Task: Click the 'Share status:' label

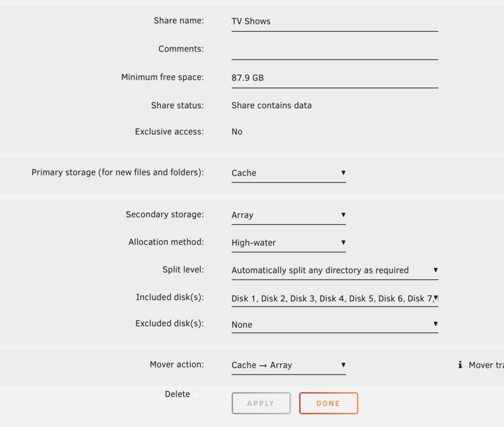Action: point(177,105)
